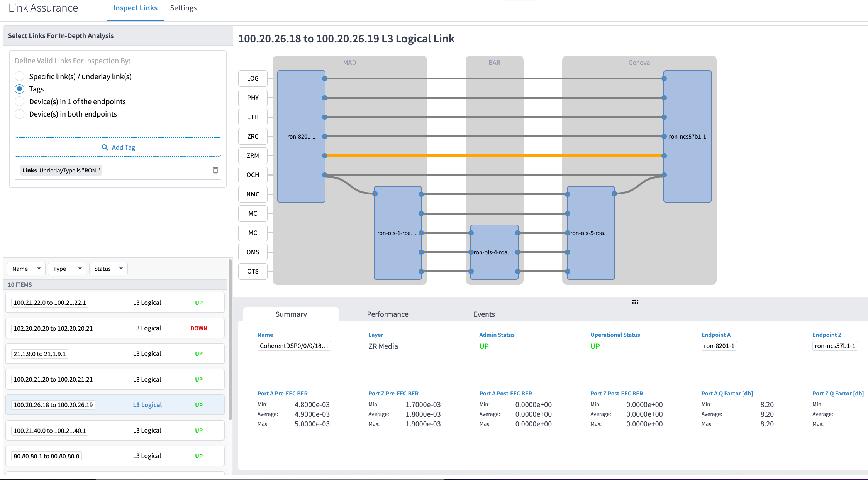
Task: Click the ron-ols-4-roa device block
Action: click(x=494, y=252)
